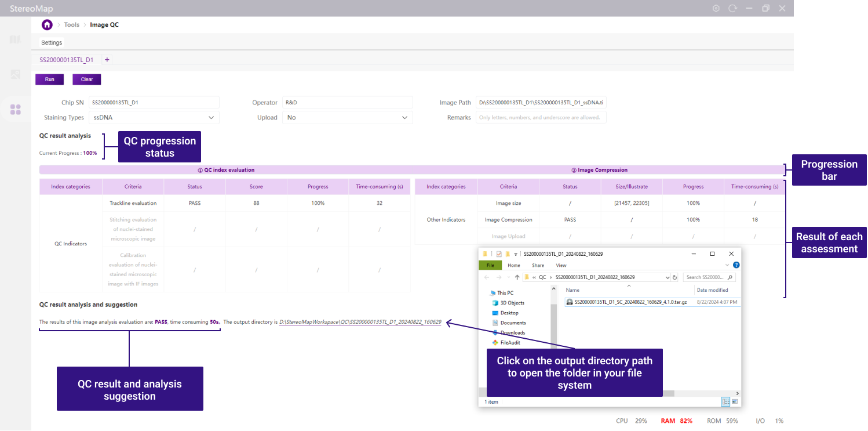Open the image viewer icon in sidebar
Screen dimensions: 868x431
[16, 74]
